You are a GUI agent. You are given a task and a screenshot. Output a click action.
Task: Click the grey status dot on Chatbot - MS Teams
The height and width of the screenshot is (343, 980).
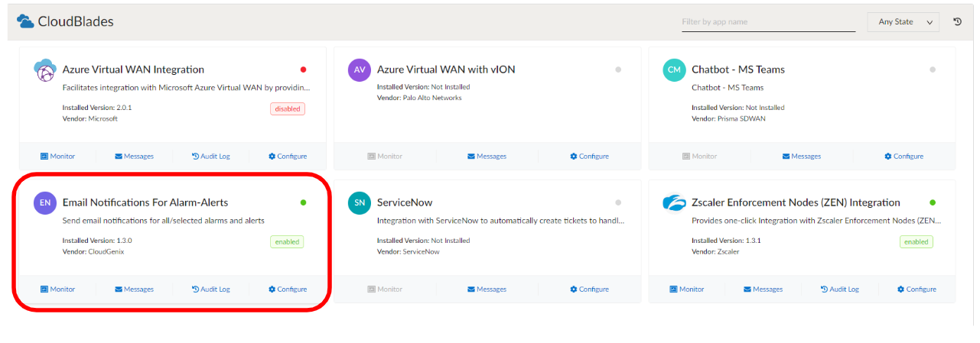click(933, 70)
